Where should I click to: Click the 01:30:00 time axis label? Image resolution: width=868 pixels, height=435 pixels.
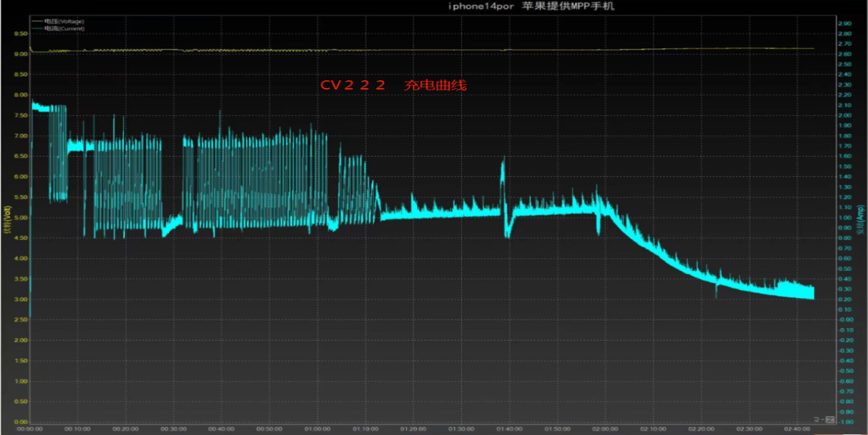pos(461,429)
